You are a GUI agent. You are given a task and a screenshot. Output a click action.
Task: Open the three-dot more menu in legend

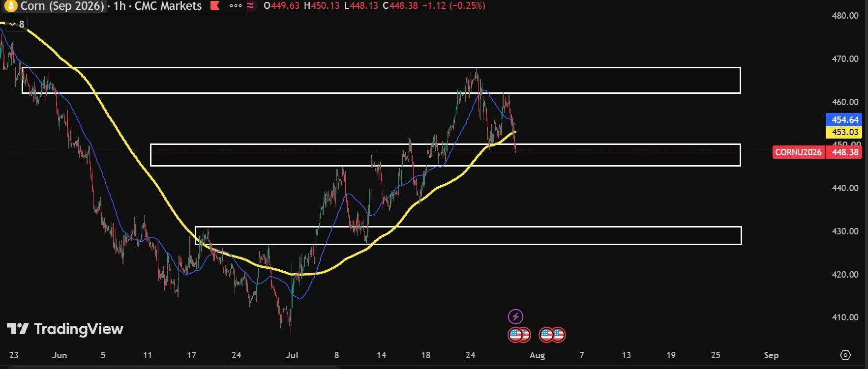pyautogui.click(x=236, y=6)
